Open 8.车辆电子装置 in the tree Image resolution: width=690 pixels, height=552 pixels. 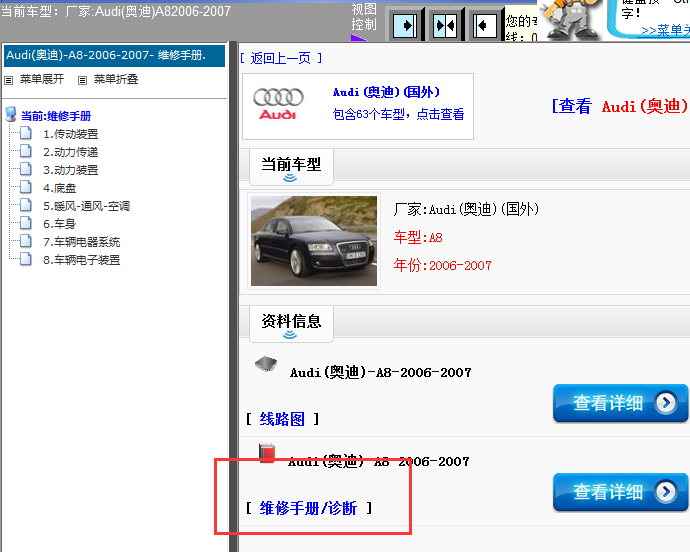[81, 260]
